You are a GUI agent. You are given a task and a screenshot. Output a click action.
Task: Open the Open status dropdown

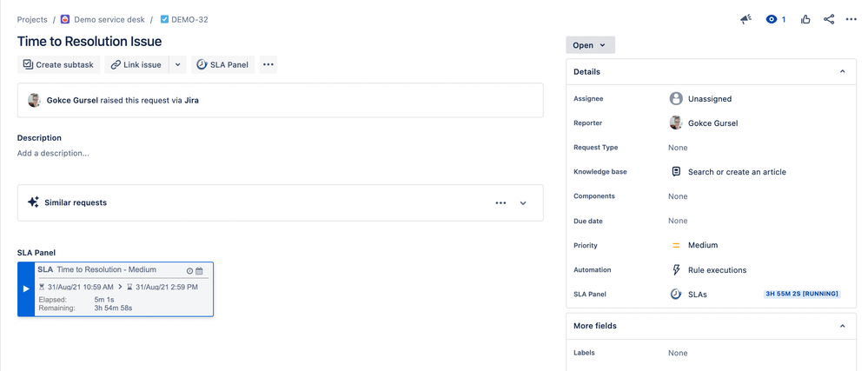point(590,45)
